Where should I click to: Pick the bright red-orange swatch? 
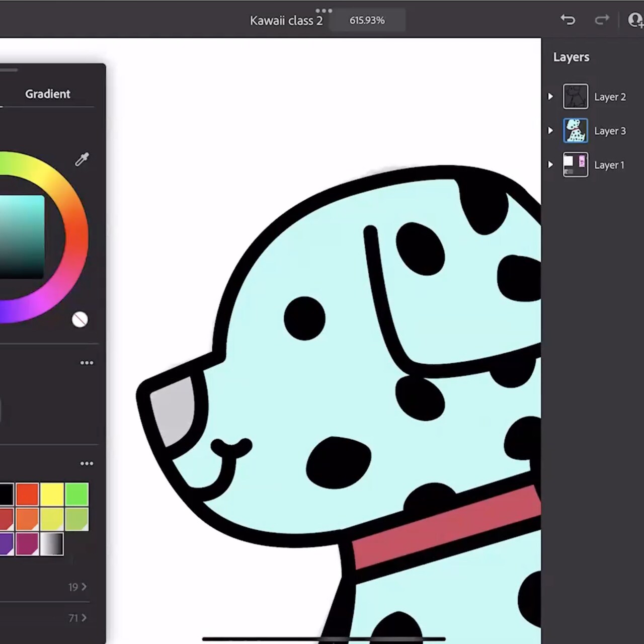click(x=27, y=494)
